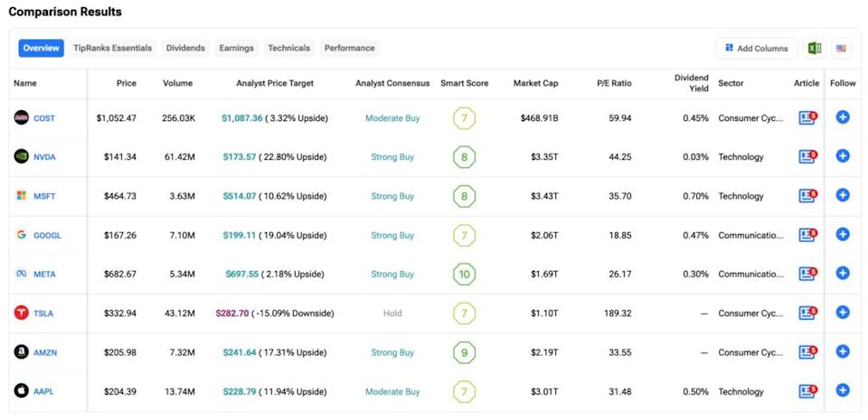Open the GOOGL ticker link
Screen dimensions: 868x420
tap(48, 236)
